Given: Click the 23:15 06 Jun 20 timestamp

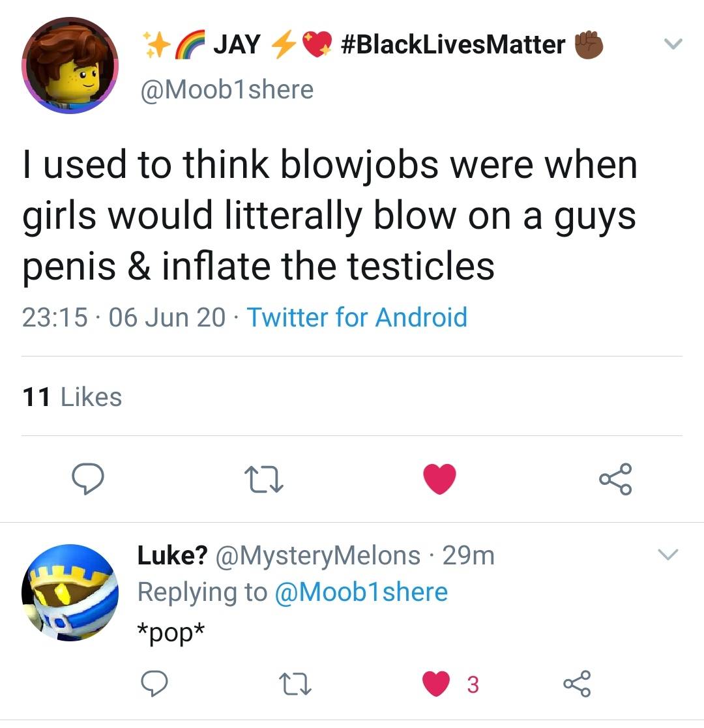Looking at the screenshot, I should click(x=124, y=317).
